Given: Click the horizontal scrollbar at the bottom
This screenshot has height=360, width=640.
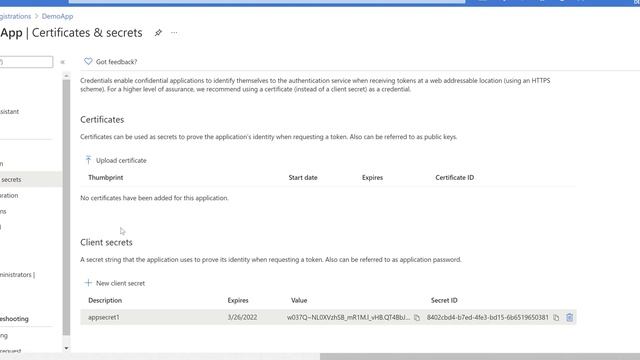Looking at the screenshot, I should (x=480, y=356).
